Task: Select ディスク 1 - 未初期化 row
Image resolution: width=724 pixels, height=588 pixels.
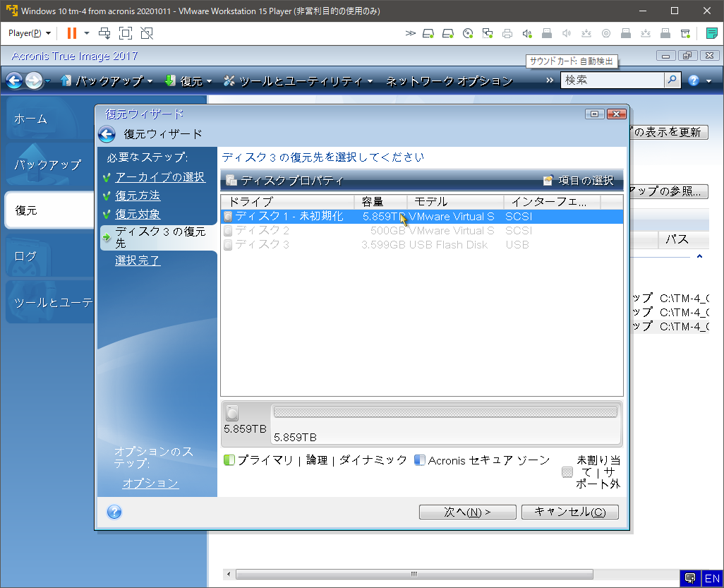Action: (x=422, y=217)
